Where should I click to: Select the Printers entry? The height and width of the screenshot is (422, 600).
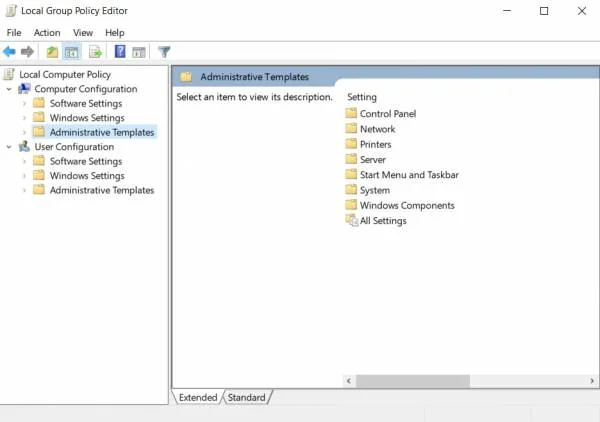click(375, 144)
